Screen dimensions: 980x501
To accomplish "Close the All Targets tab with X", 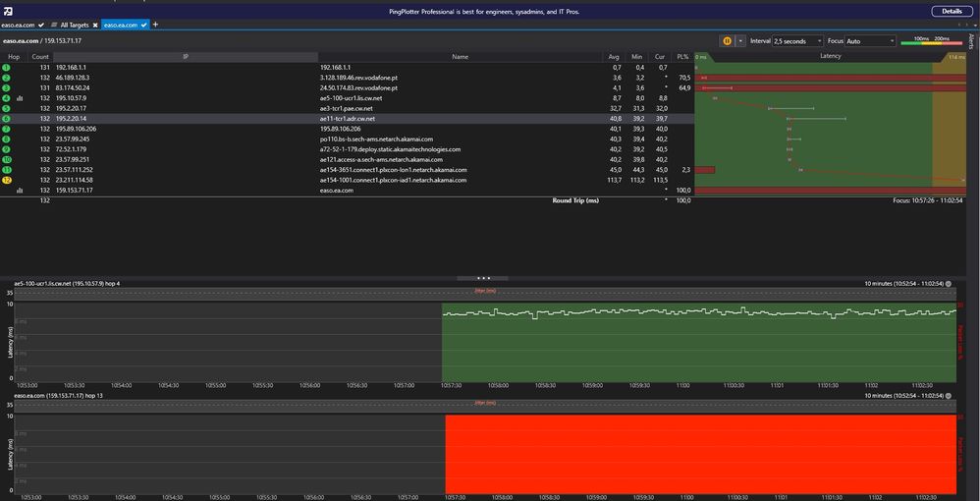I will 96,24.
